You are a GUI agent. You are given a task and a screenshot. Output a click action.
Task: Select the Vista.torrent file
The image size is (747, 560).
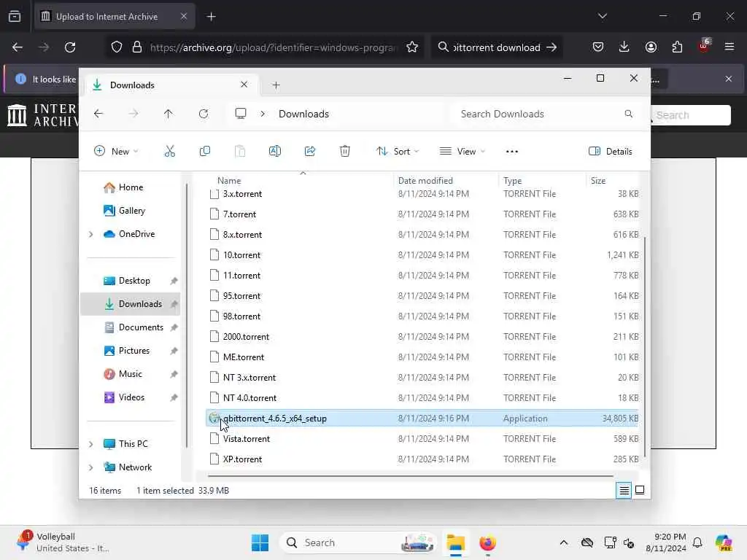(x=422, y=438)
